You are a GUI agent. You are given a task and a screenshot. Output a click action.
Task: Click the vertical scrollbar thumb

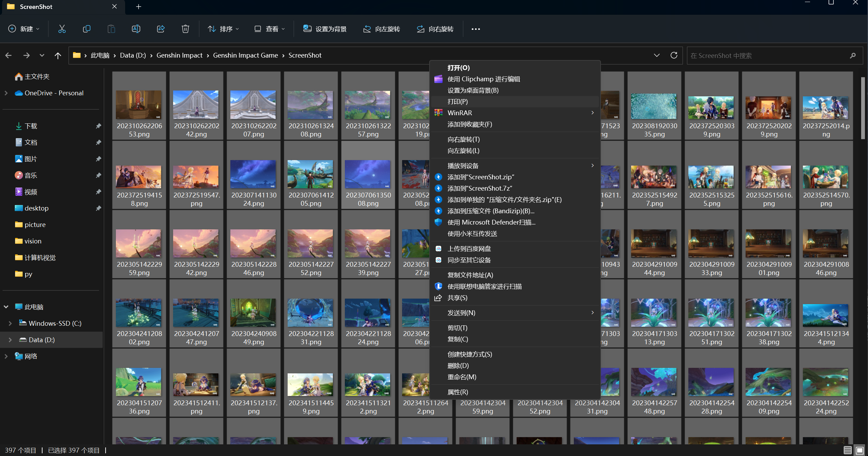coord(863,108)
